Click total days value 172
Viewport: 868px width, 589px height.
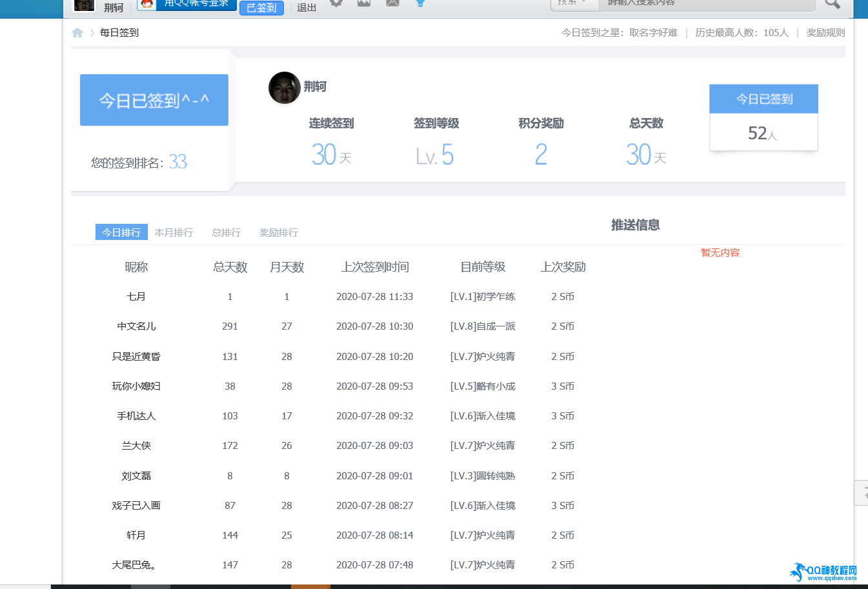pos(230,446)
